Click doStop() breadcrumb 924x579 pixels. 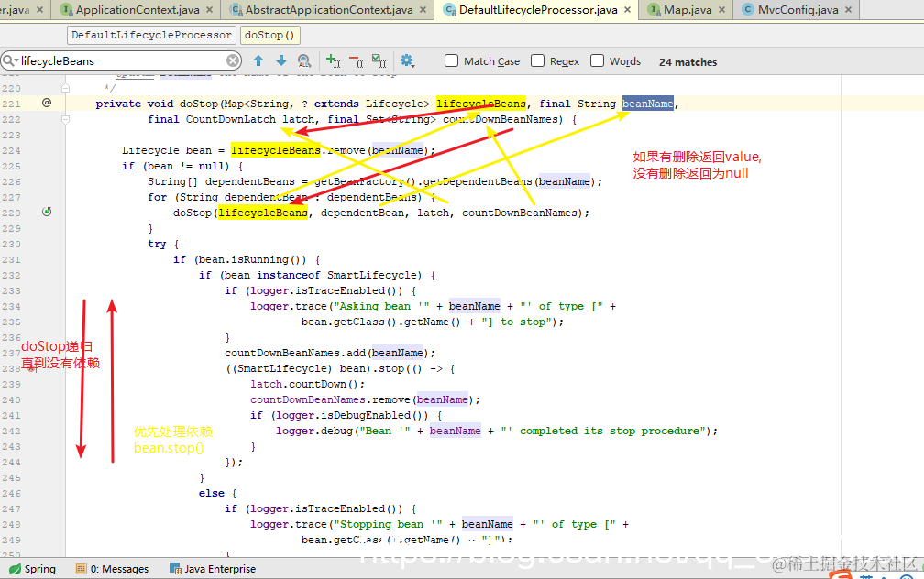(269, 36)
